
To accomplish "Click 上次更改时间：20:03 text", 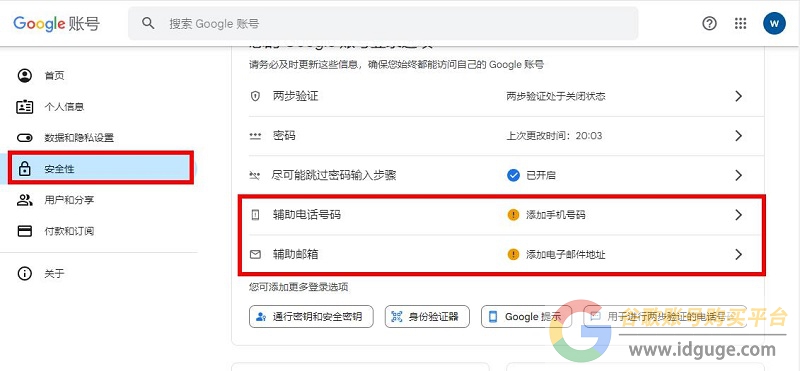I will pyautogui.click(x=554, y=136).
